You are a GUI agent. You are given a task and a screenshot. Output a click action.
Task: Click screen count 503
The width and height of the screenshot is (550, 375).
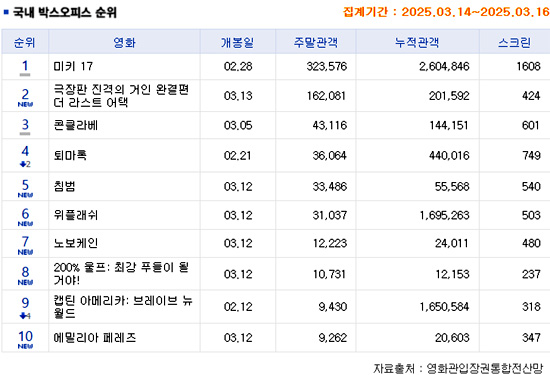[531, 215]
